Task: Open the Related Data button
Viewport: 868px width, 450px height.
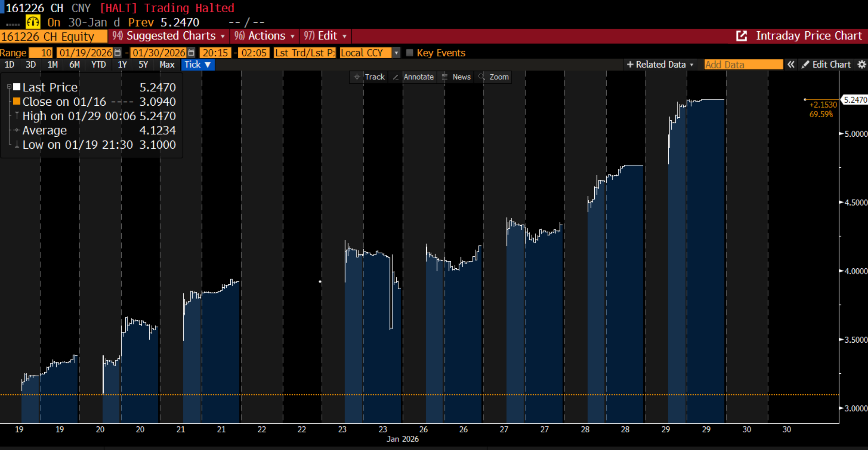Action: [x=660, y=64]
